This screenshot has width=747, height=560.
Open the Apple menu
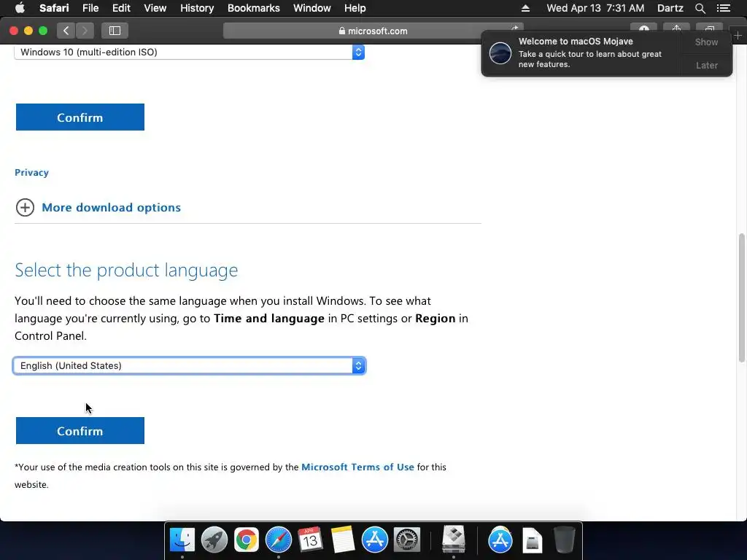point(20,7)
